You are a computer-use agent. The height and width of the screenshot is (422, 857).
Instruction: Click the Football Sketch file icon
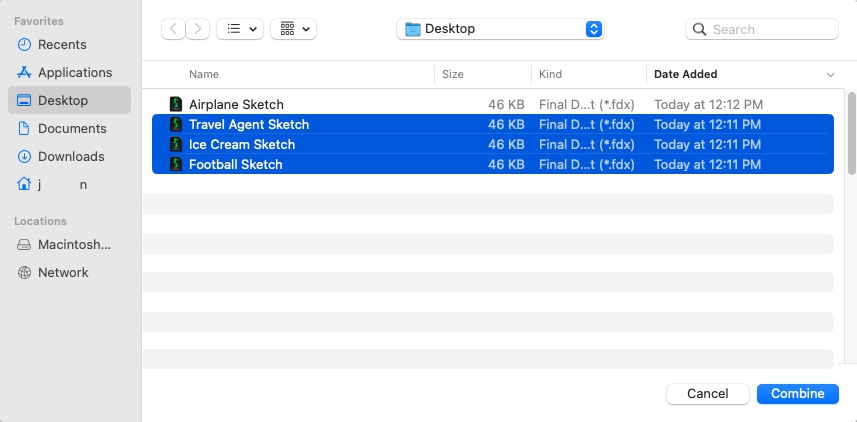175,165
